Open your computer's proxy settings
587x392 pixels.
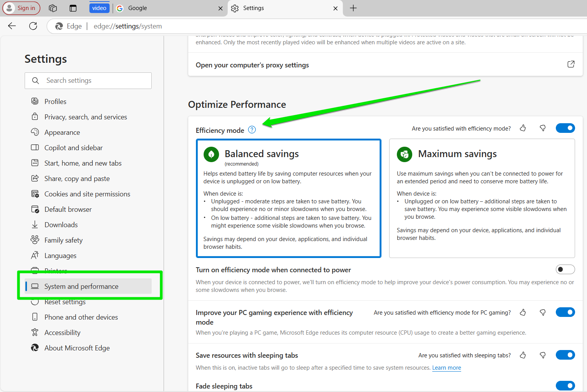pos(385,65)
